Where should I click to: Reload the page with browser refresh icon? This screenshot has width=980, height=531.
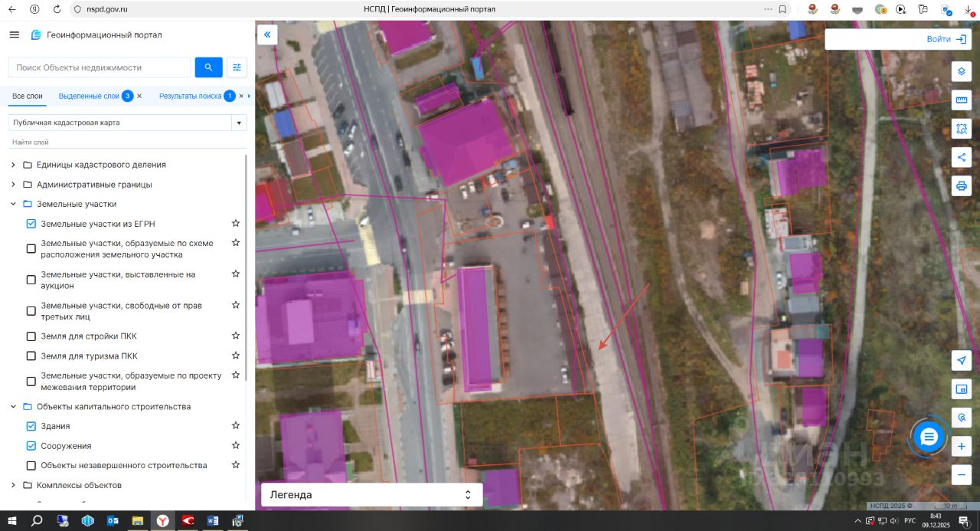[57, 9]
